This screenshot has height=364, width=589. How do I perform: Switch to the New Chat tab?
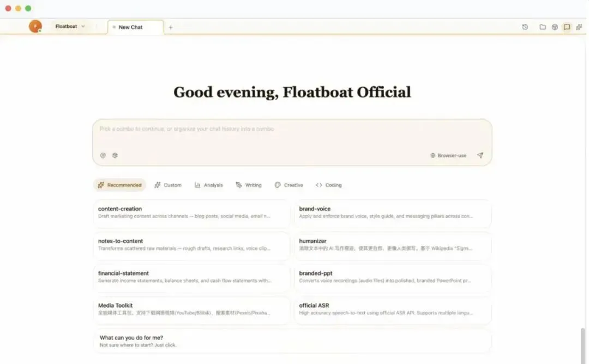pos(136,27)
